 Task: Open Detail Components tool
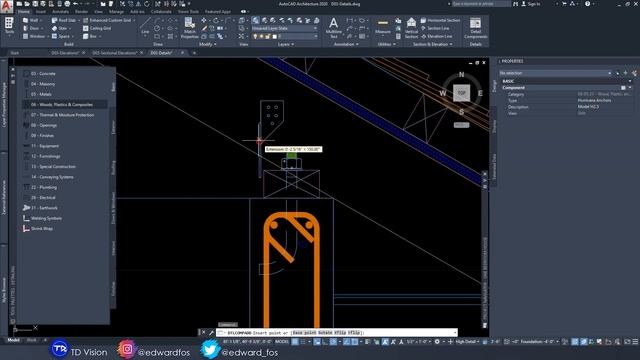[x=476, y=28]
